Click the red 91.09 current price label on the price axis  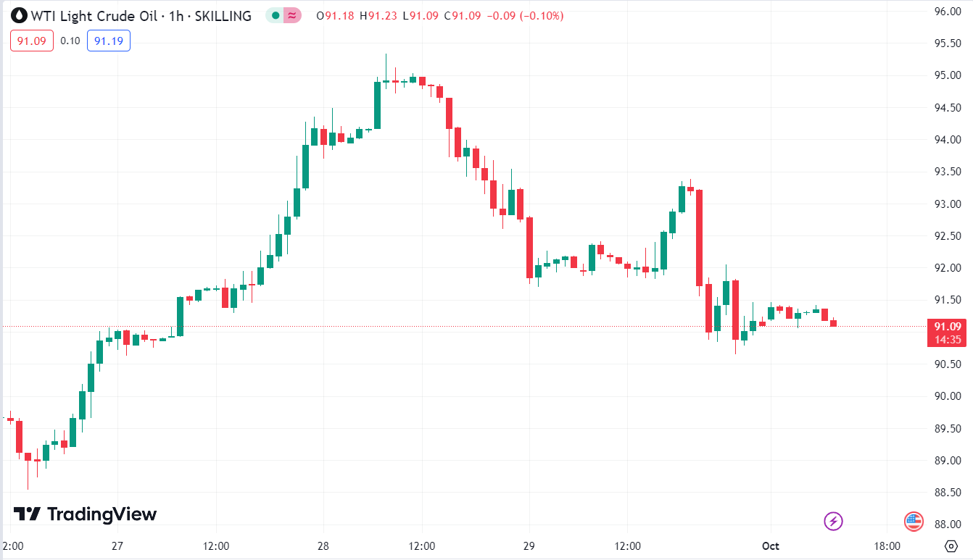point(948,326)
